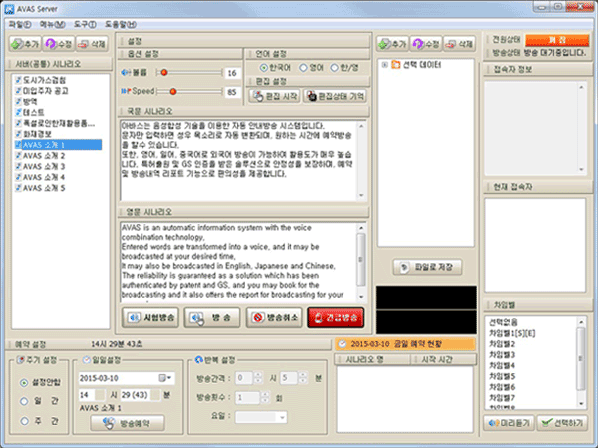Click the English scenario text box scrollbar
The image size is (598, 448).
pos(361,262)
